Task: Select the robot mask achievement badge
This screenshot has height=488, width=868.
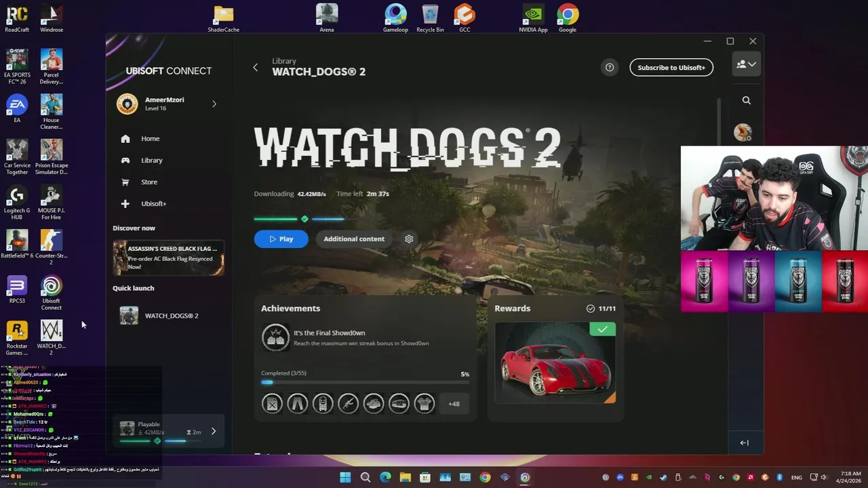Action: tap(323, 404)
